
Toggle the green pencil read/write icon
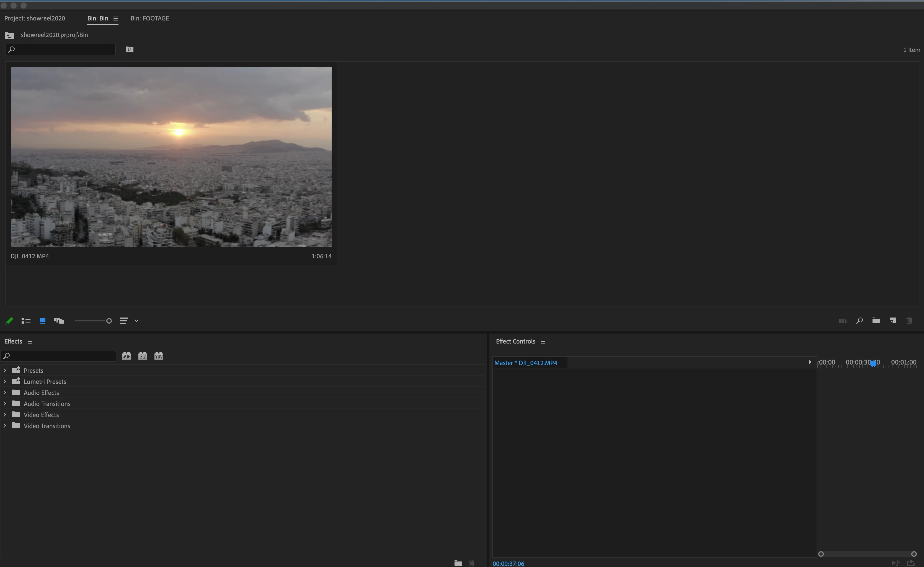tap(9, 321)
